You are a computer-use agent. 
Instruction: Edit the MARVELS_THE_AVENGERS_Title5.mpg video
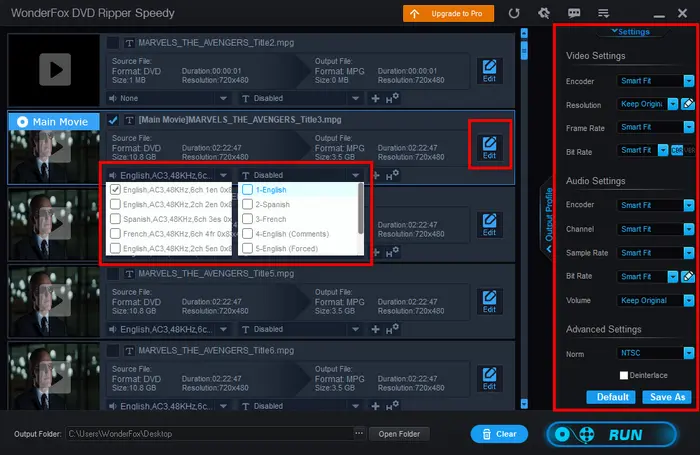(489, 302)
